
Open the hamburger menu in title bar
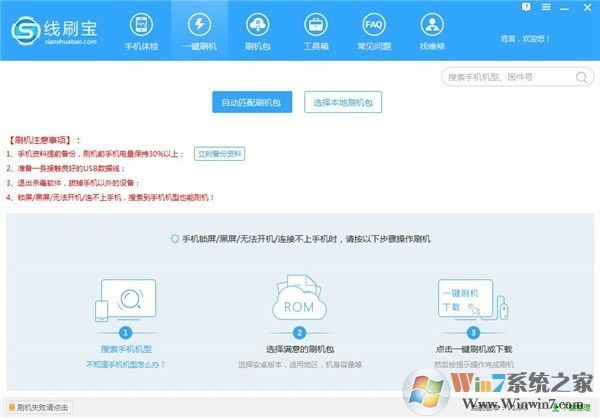tap(546, 7)
